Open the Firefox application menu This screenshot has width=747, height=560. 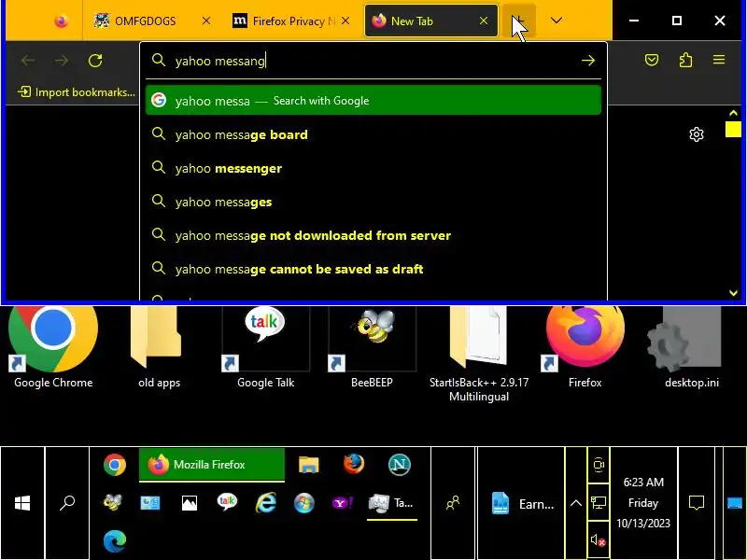pyautogui.click(x=719, y=60)
